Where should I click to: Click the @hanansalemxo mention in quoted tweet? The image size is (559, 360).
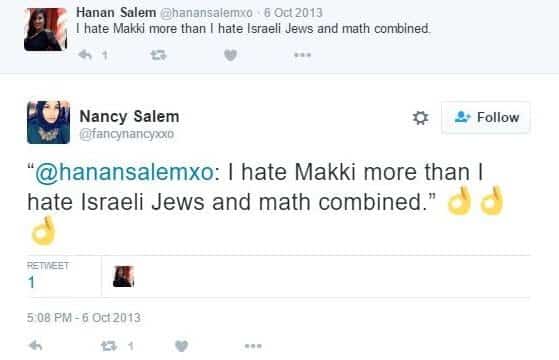click(x=124, y=172)
